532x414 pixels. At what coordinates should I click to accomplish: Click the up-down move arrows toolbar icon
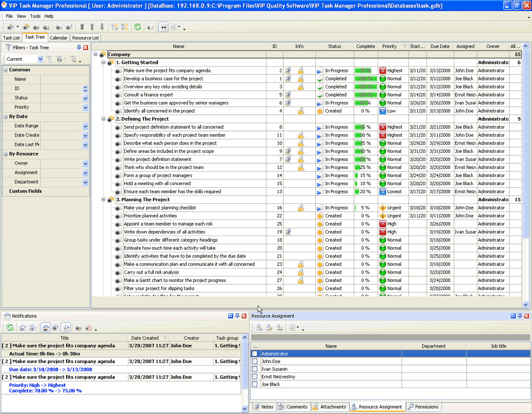pos(82,27)
